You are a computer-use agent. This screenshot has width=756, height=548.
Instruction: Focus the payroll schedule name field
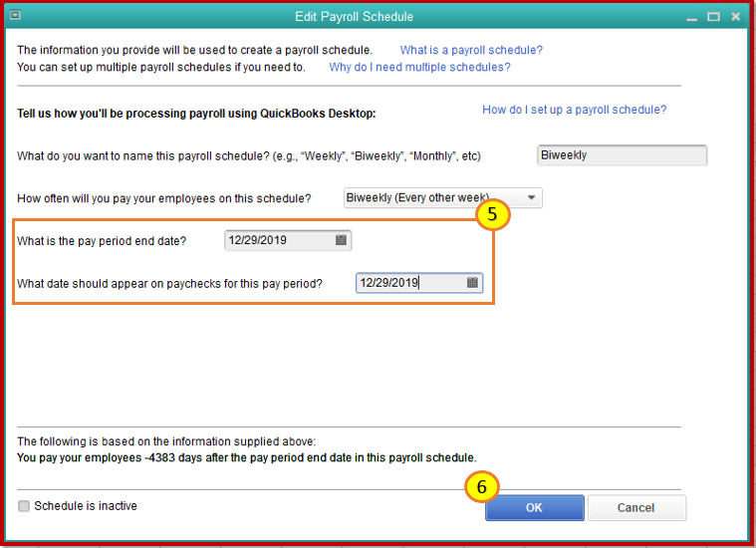pyautogui.click(x=622, y=155)
